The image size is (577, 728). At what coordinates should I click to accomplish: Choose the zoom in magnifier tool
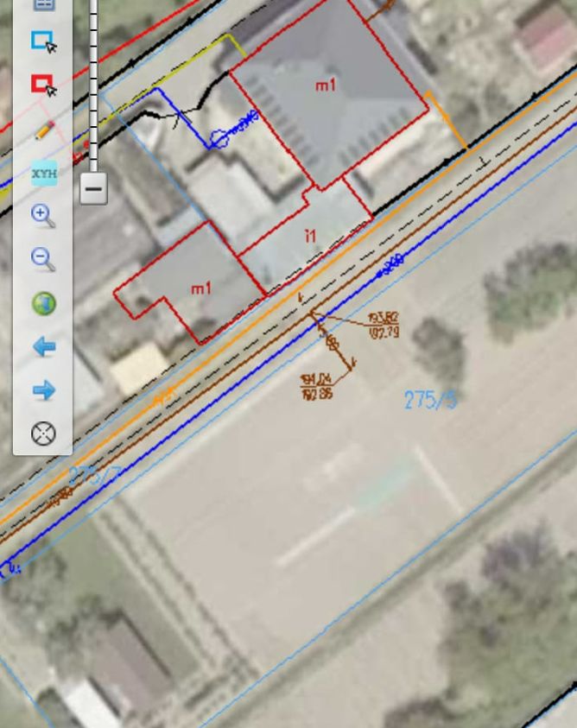pos(43,217)
